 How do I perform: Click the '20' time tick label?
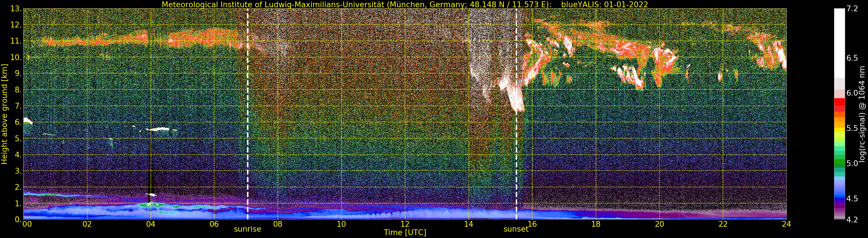click(659, 224)
